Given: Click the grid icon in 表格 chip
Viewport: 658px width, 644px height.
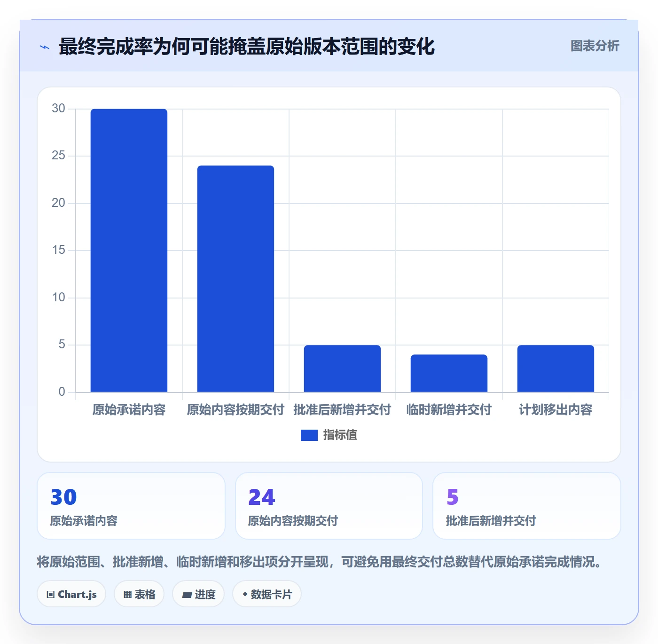Looking at the screenshot, I should click(x=127, y=595).
